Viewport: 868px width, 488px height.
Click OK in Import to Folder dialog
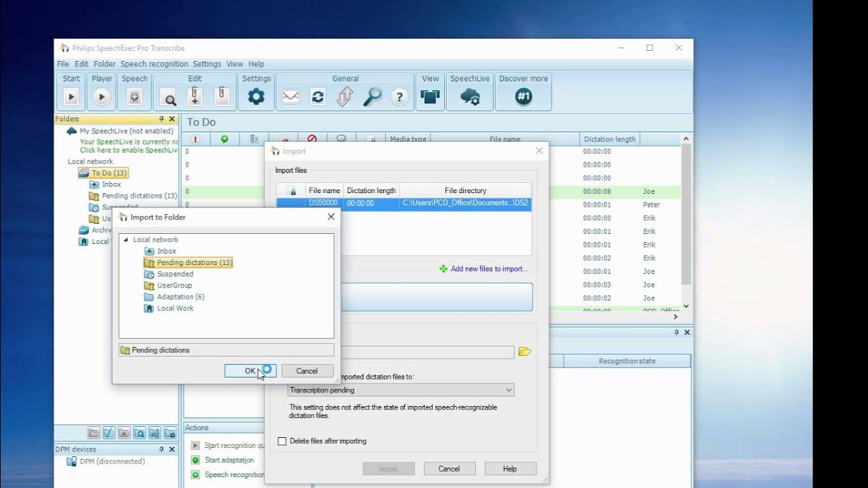[x=250, y=371]
